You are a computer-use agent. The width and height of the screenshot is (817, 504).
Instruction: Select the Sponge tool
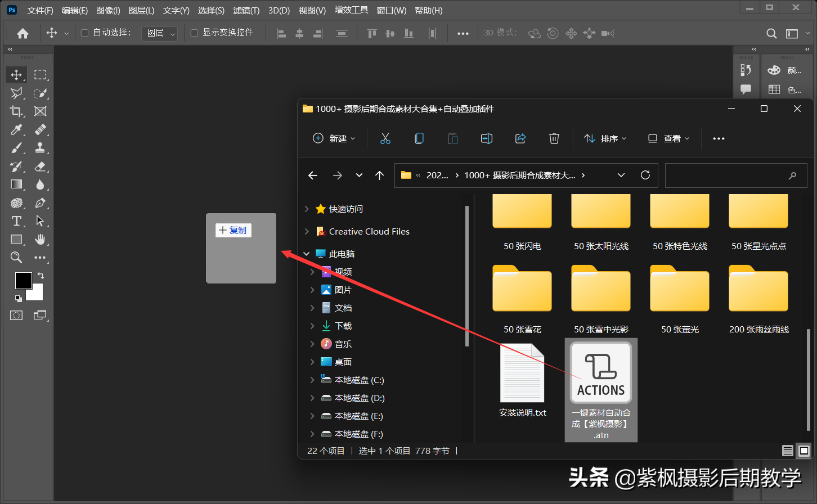16,203
